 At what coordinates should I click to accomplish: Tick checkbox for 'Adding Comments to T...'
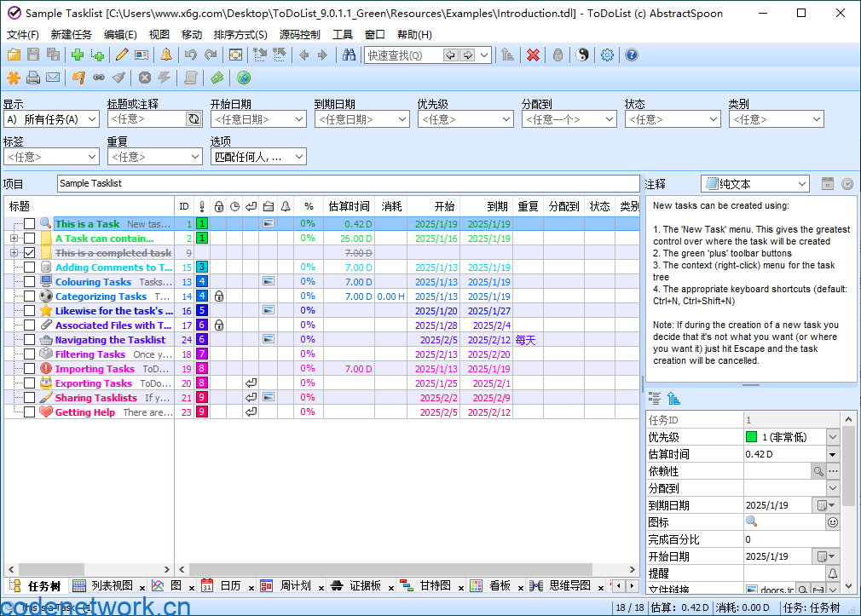pos(30,268)
